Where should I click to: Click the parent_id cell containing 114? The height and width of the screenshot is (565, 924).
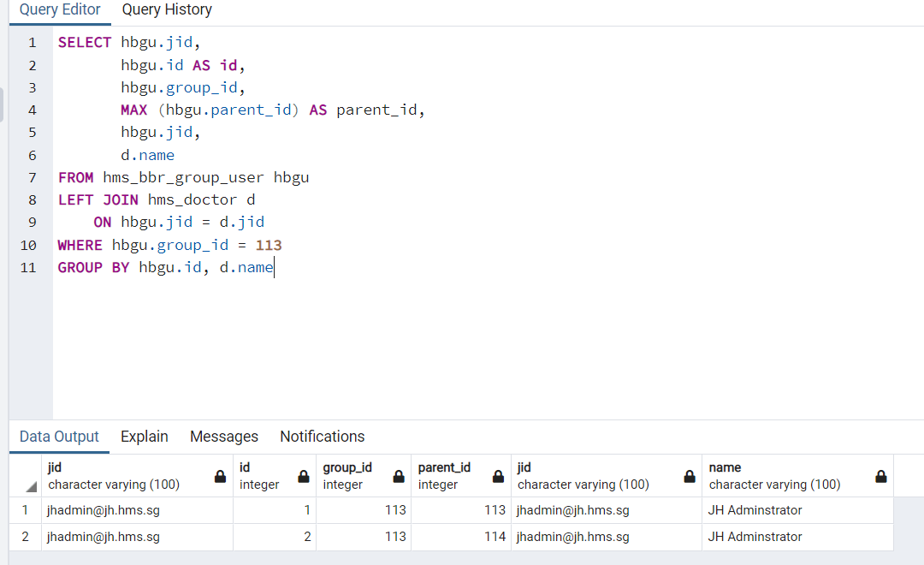point(459,537)
